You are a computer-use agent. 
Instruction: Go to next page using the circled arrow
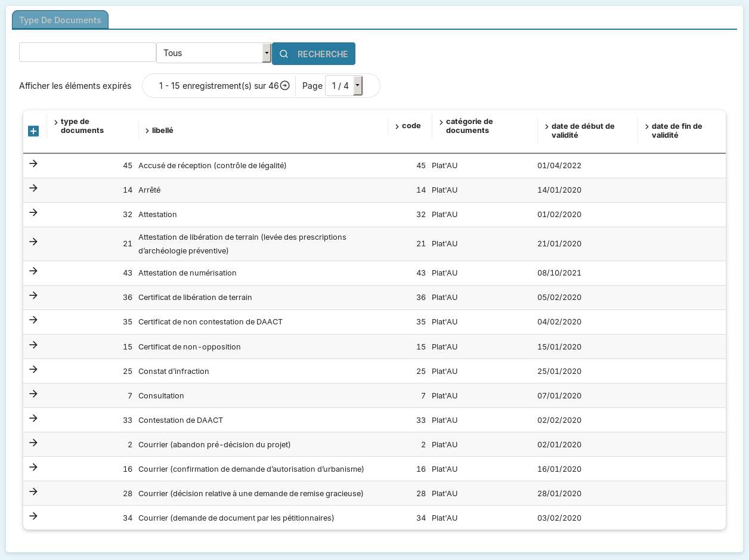click(285, 85)
